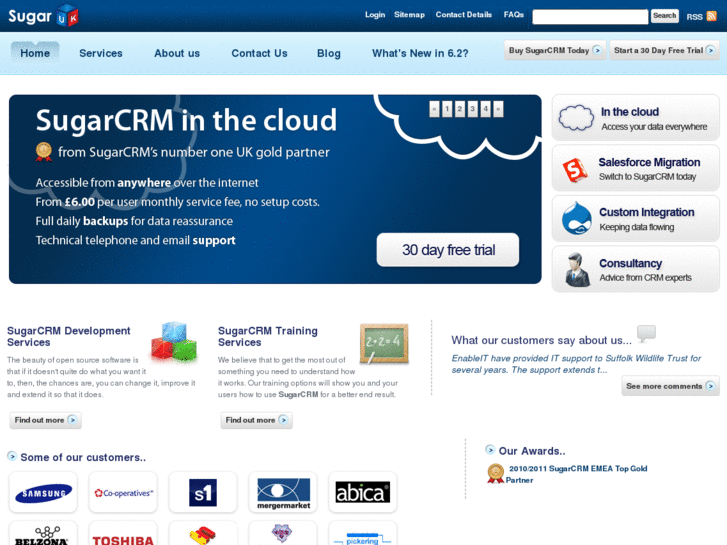Image resolution: width=727 pixels, height=545 pixels.
Task: Click Buy SugarCRM Today button
Action: (x=555, y=50)
